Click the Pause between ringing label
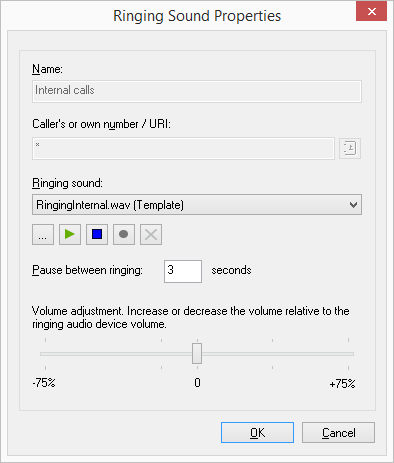This screenshot has width=394, height=463. (87, 270)
